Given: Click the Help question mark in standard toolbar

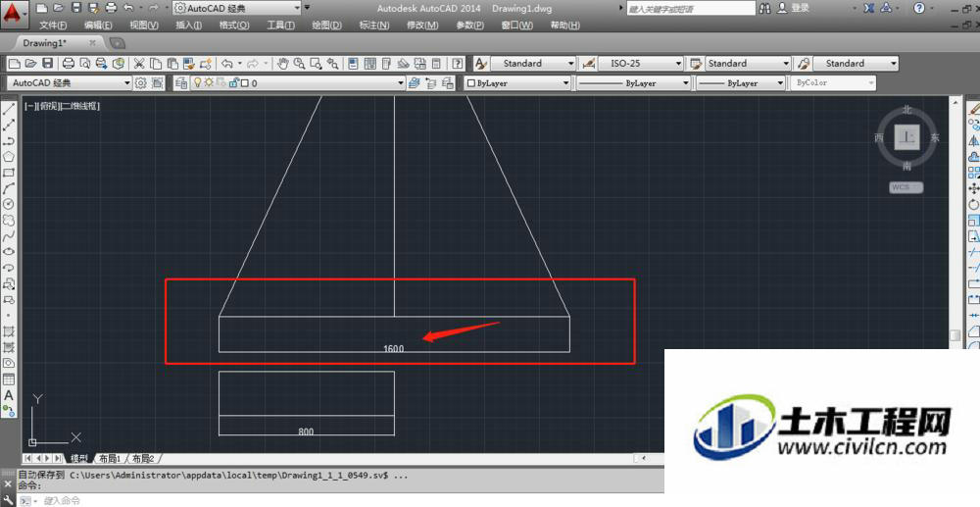Looking at the screenshot, I should [x=458, y=63].
